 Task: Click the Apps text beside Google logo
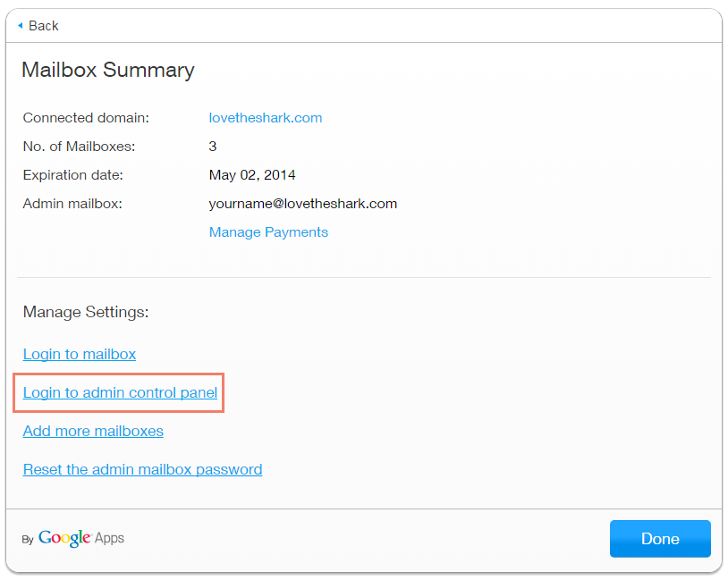coord(109,538)
